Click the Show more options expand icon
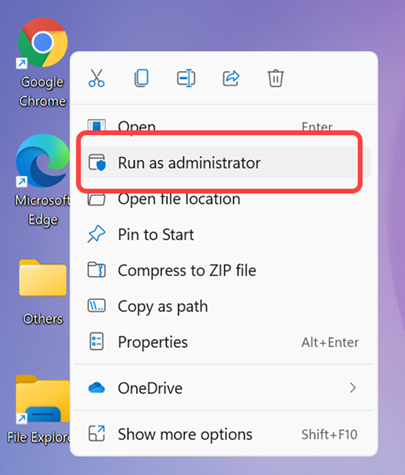Screen dimensions: 405x475 (x=97, y=434)
